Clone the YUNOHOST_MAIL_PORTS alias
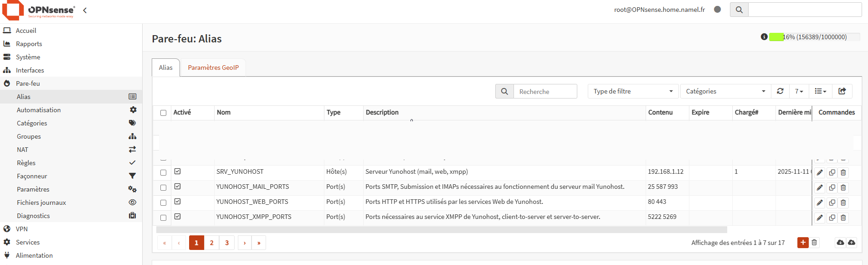The width and height of the screenshot is (868, 265). pyautogui.click(x=832, y=187)
